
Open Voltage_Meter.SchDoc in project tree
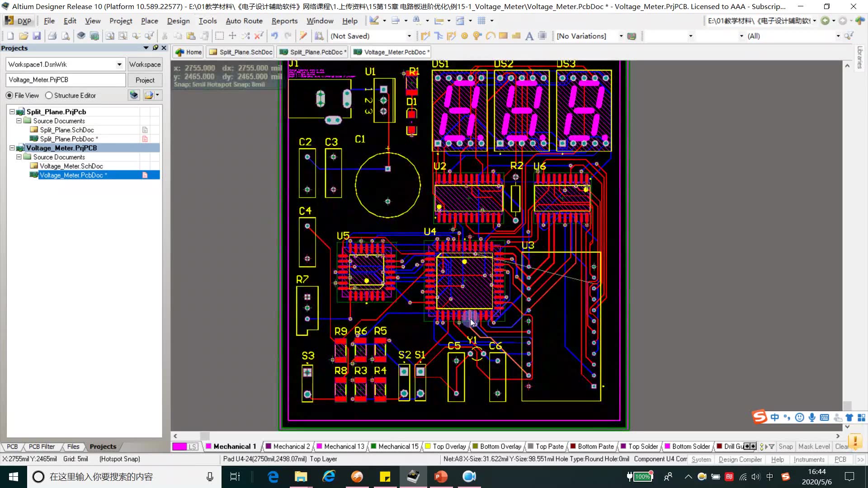tap(71, 166)
